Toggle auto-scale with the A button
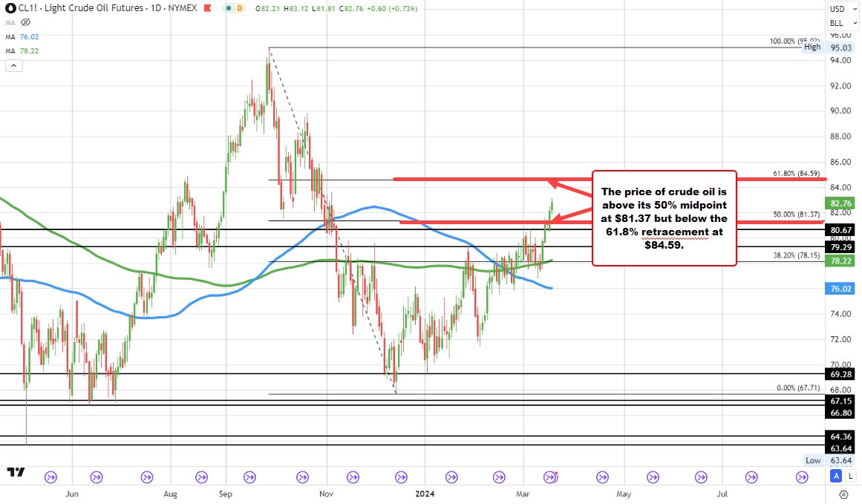 click(x=836, y=476)
